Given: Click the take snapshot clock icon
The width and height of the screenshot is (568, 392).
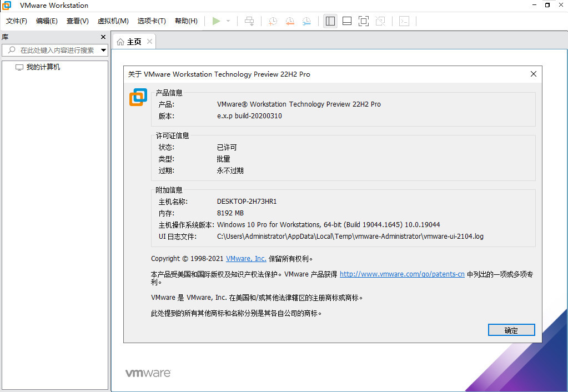Looking at the screenshot, I should pyautogui.click(x=273, y=21).
